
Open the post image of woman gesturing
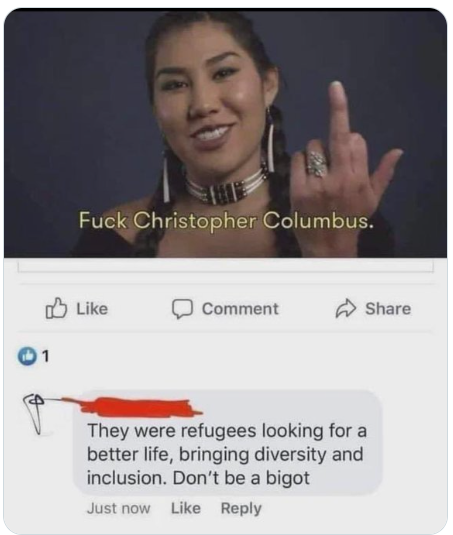point(225,133)
